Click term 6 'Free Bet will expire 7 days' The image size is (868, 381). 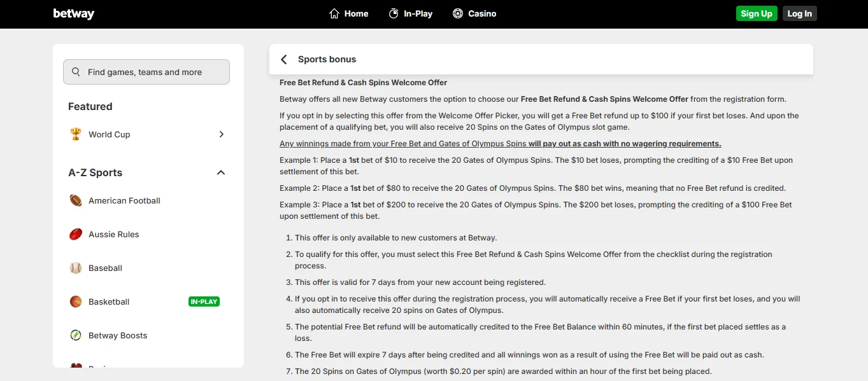pyautogui.click(x=529, y=355)
